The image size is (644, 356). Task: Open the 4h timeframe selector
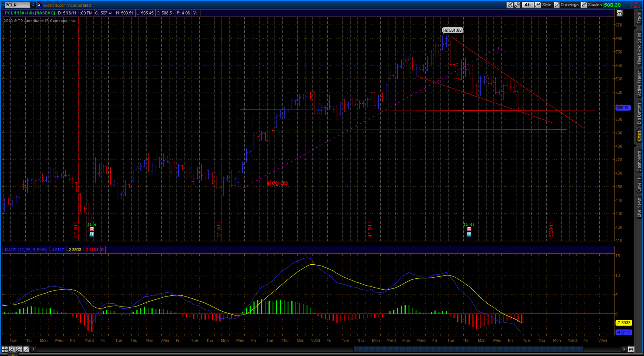tap(527, 5)
